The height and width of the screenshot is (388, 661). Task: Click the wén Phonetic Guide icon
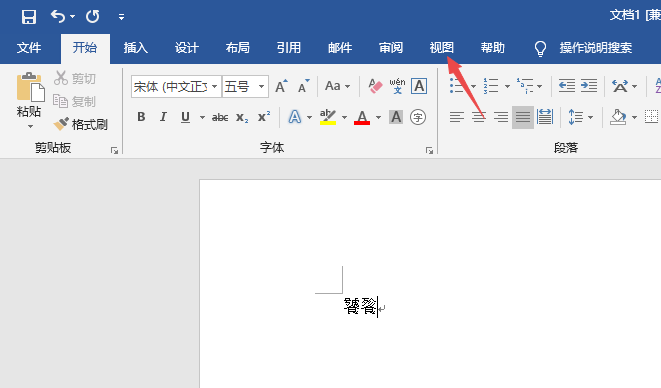coord(397,86)
